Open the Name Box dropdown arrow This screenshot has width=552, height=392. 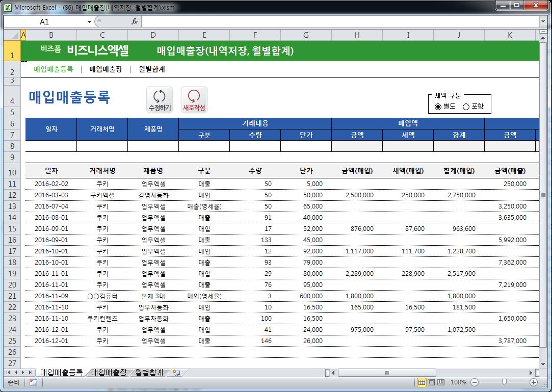pyautogui.click(x=89, y=21)
